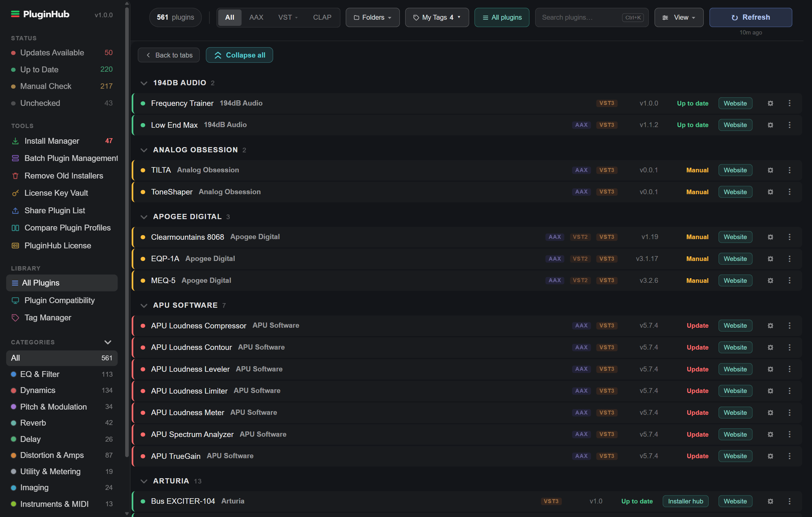This screenshot has height=517, width=812.
Task: Open more options for Low End Max
Action: pyautogui.click(x=790, y=125)
